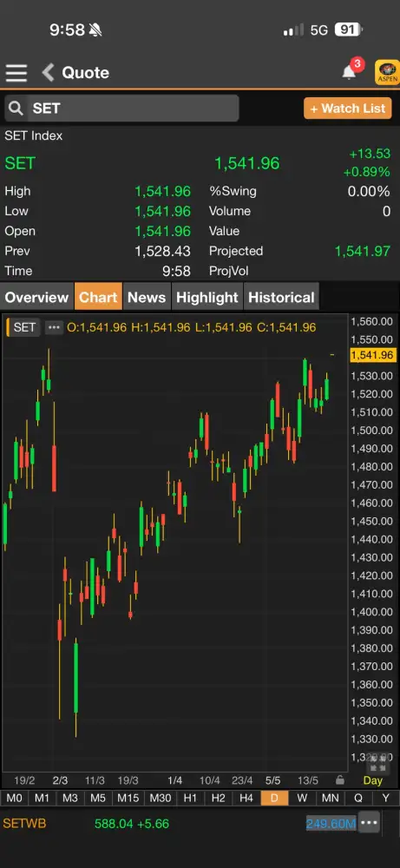Set chart interval to M30
400x868 pixels.
point(161,798)
